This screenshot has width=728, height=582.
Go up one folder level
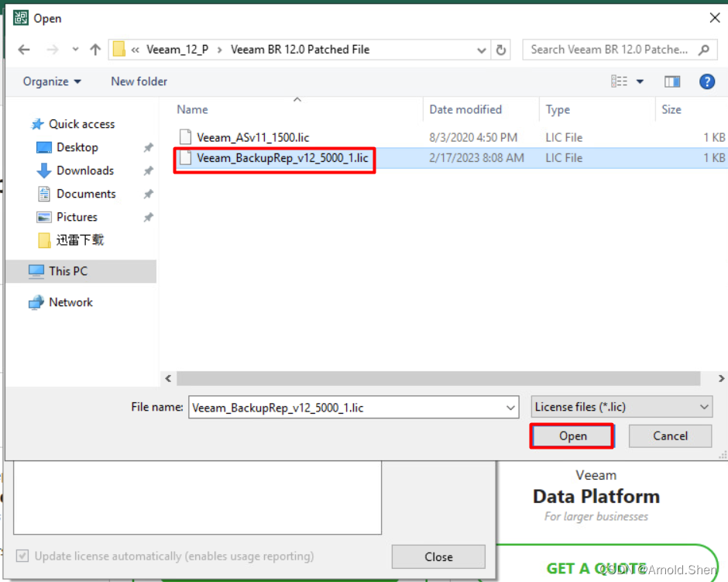tap(95, 50)
